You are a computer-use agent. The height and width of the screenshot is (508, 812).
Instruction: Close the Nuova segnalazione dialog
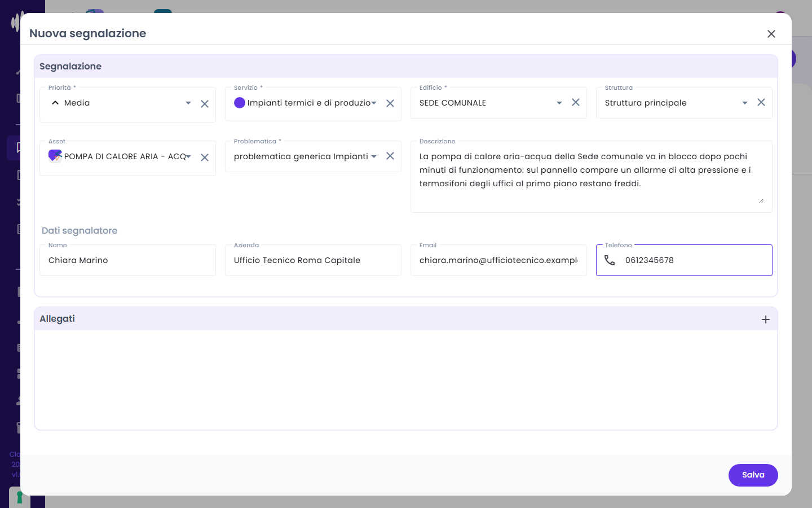click(x=771, y=34)
